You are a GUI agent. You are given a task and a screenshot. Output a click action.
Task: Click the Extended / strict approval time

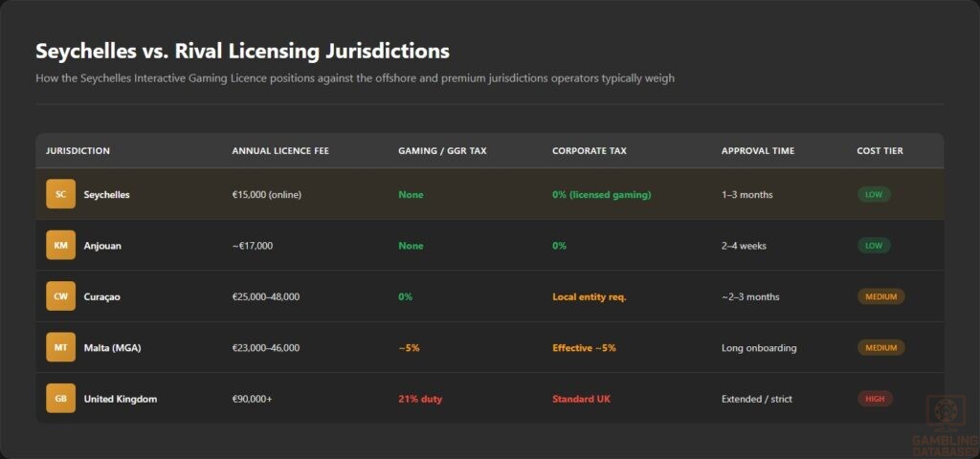pyautogui.click(x=757, y=399)
